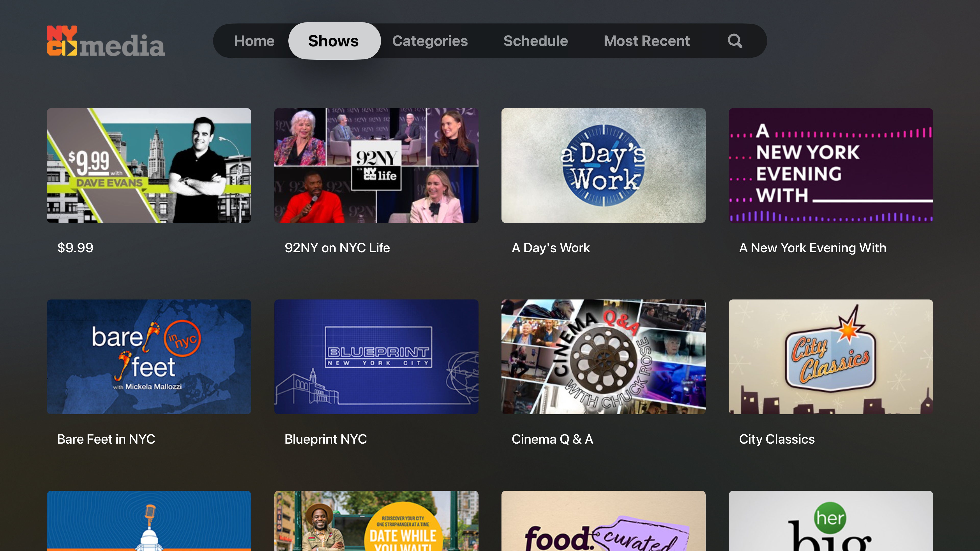
Task: Click the "A Day's Work" title text
Action: [551, 248]
